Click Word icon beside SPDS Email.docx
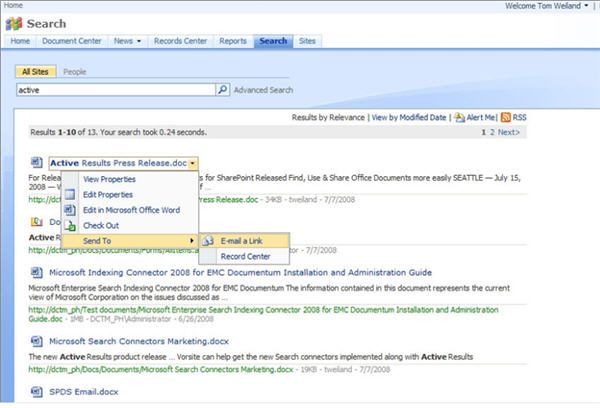This screenshot has height=408, width=600. click(36, 392)
